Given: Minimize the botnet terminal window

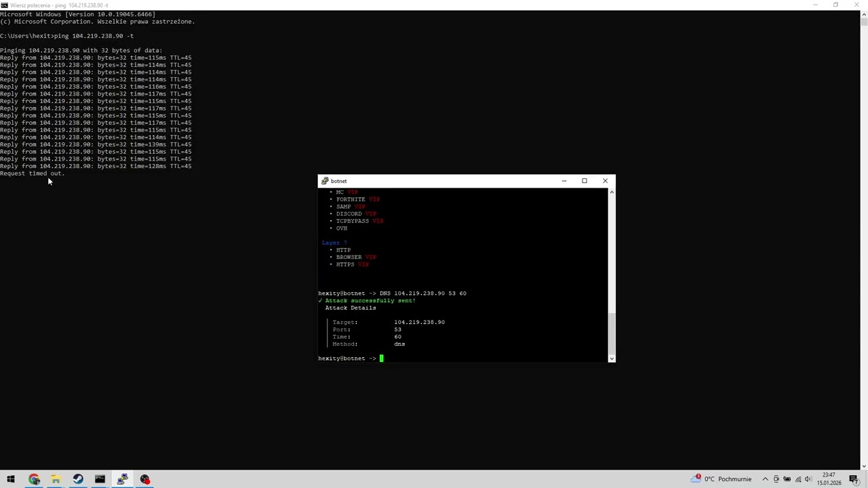Looking at the screenshot, I should (564, 181).
